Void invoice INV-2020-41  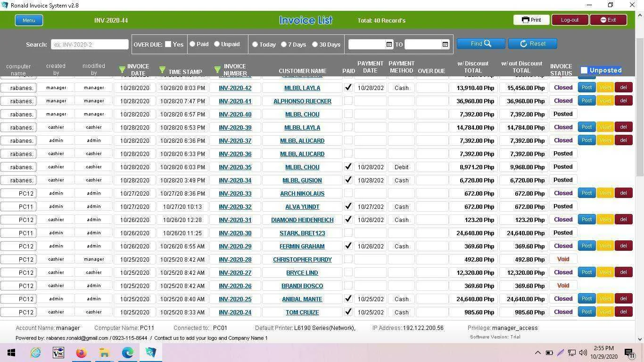(605, 100)
